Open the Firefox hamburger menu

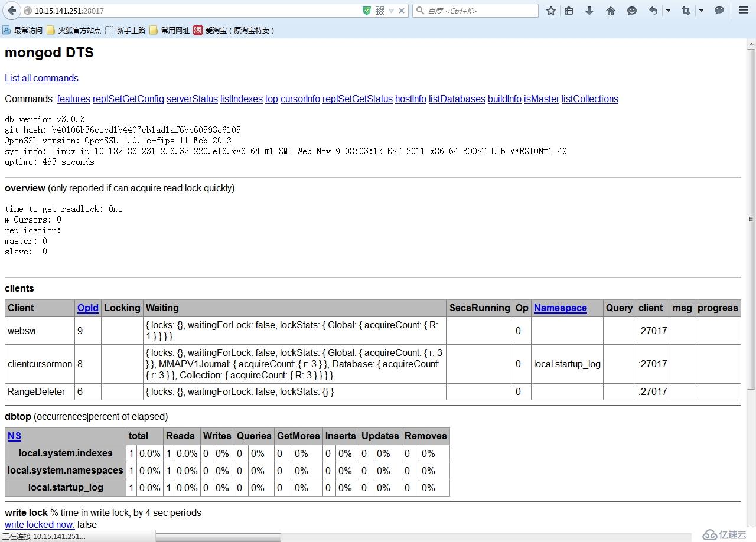744,11
